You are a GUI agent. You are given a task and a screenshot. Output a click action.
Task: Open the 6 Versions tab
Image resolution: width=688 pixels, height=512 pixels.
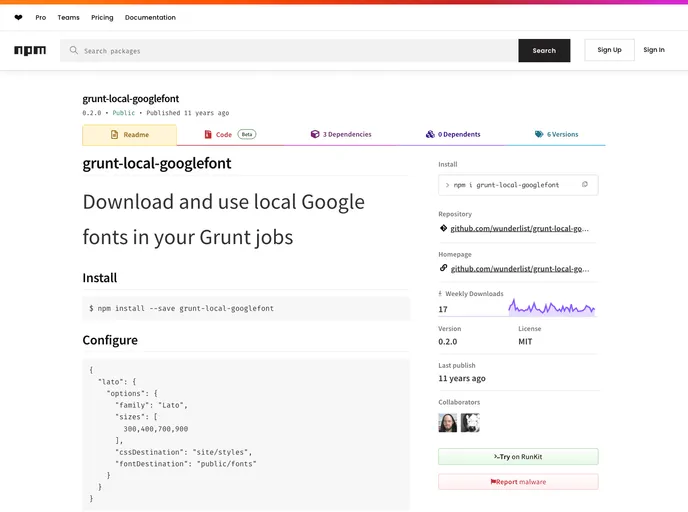point(556,135)
